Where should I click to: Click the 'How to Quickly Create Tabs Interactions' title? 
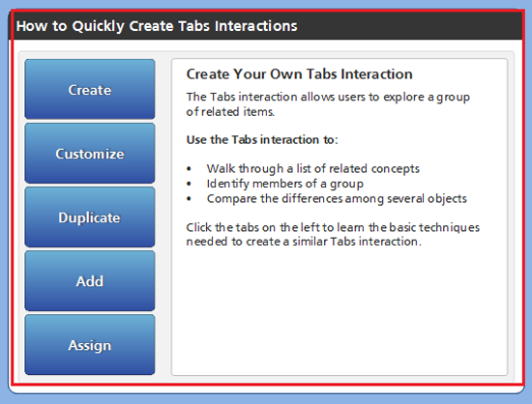[x=157, y=26]
